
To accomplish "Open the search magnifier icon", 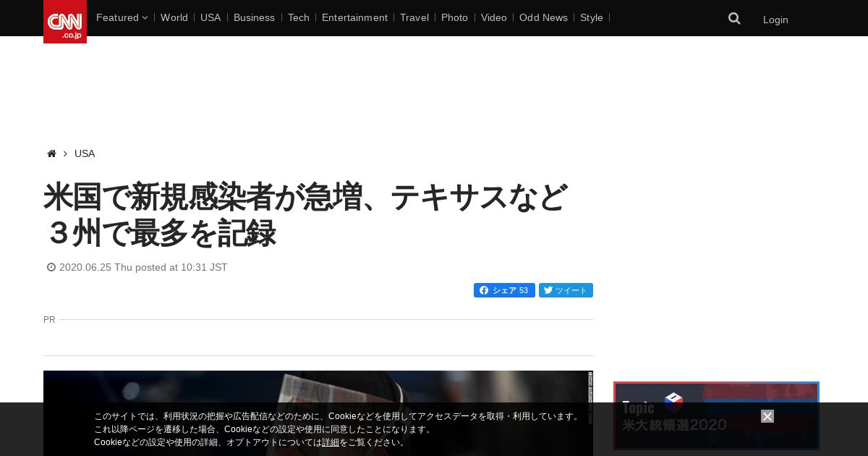I will [x=734, y=19].
